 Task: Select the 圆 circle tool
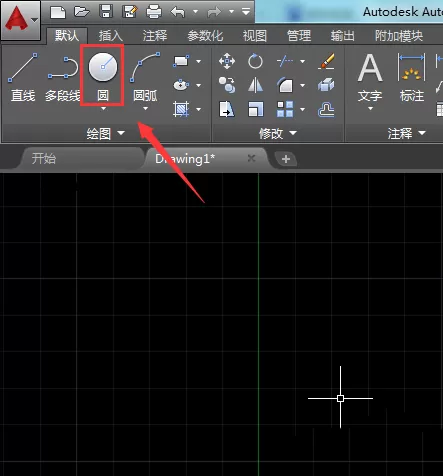(103, 77)
